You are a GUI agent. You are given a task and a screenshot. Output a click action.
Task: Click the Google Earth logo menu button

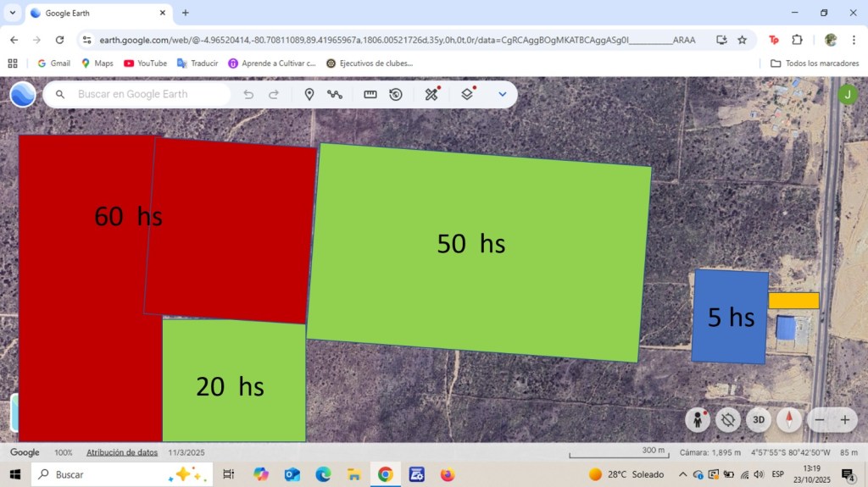coord(23,94)
